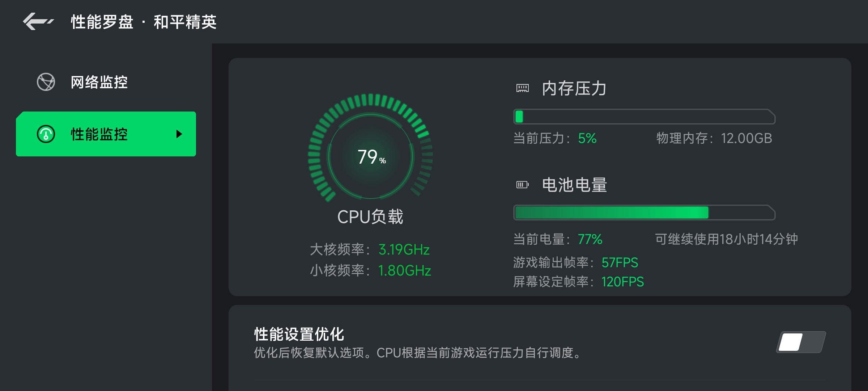Go back using the arrow icon
This screenshot has height=391, width=868.
38,21
